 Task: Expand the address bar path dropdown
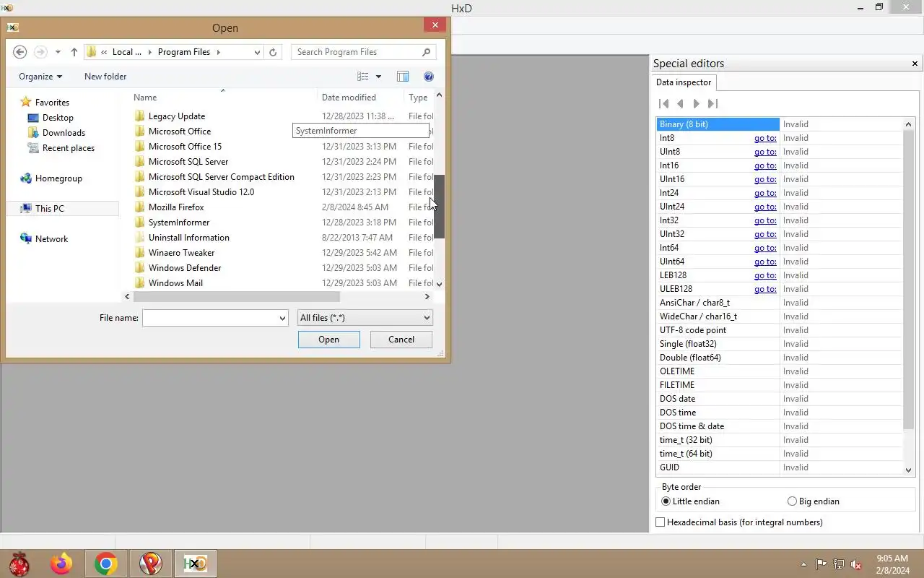pyautogui.click(x=257, y=52)
